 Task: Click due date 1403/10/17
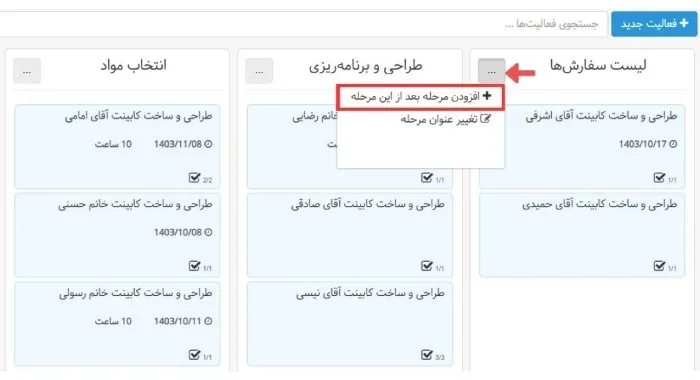pos(642,144)
